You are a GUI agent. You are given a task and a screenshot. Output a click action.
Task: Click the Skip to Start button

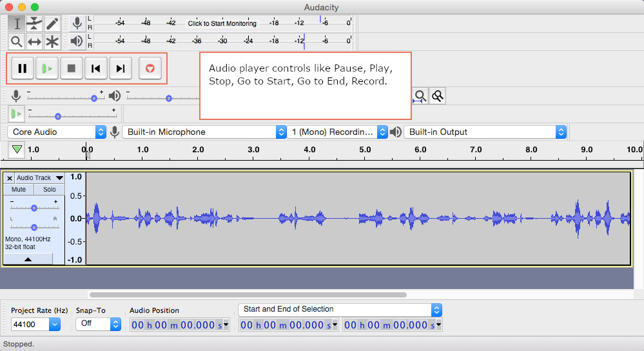tap(95, 68)
